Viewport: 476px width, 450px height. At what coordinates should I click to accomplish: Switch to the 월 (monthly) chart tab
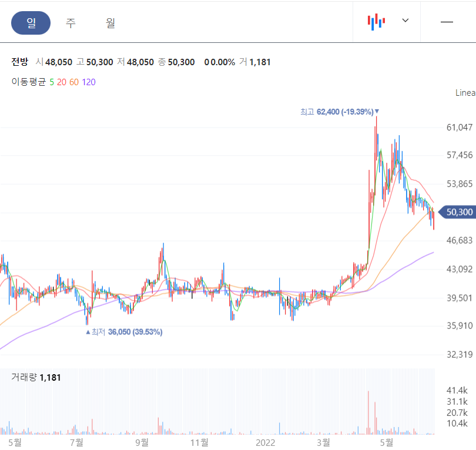point(110,23)
